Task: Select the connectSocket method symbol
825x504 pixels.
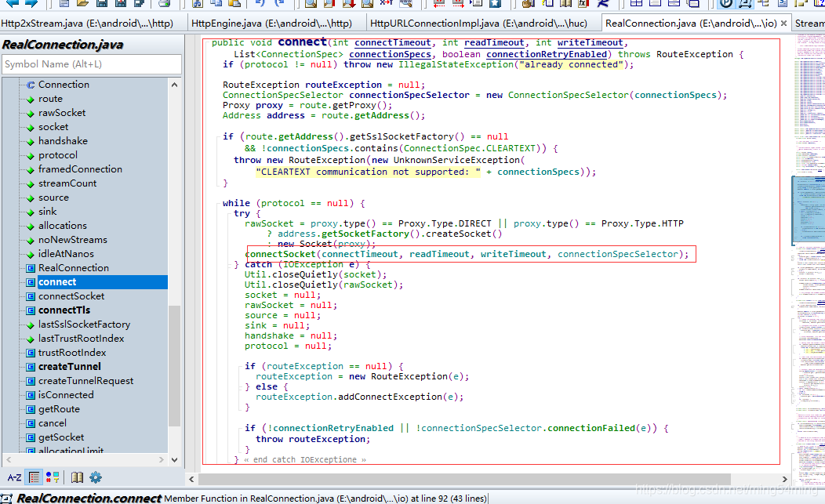Action: [71, 296]
